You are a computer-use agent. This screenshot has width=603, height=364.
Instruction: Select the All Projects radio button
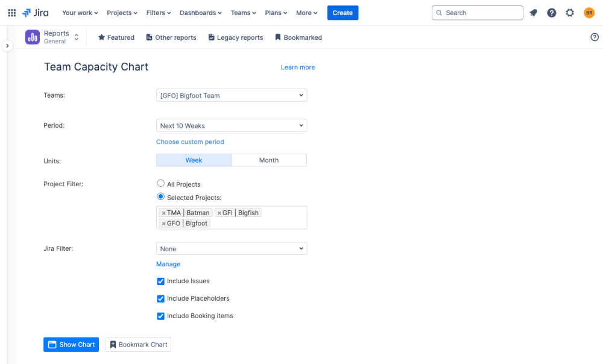[161, 183]
